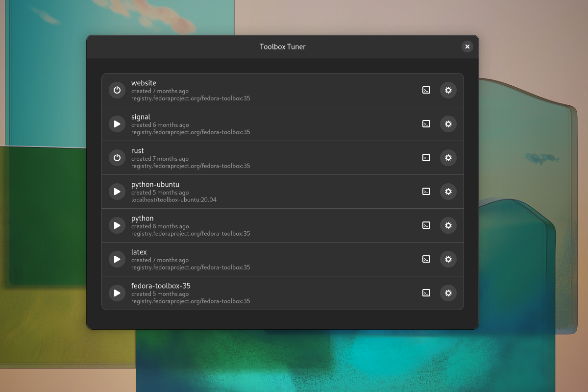Open settings gear for website toolbox

click(x=448, y=90)
